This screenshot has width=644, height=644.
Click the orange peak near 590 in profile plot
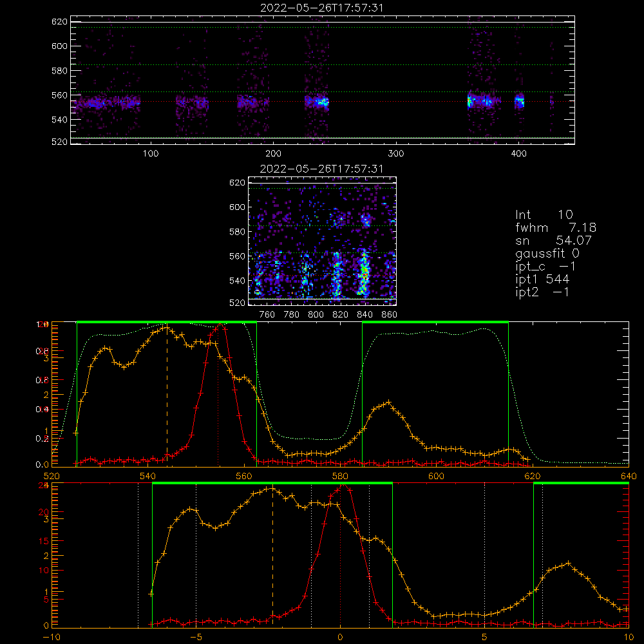(388, 402)
